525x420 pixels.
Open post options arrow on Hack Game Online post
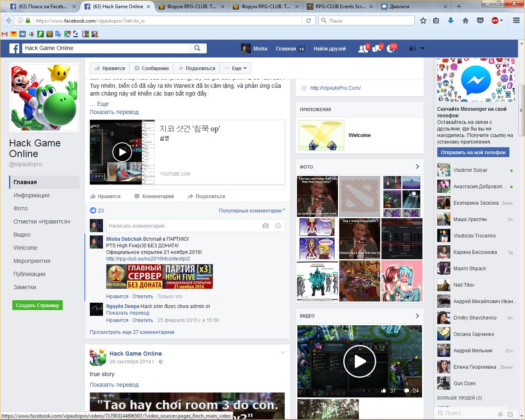(x=283, y=353)
